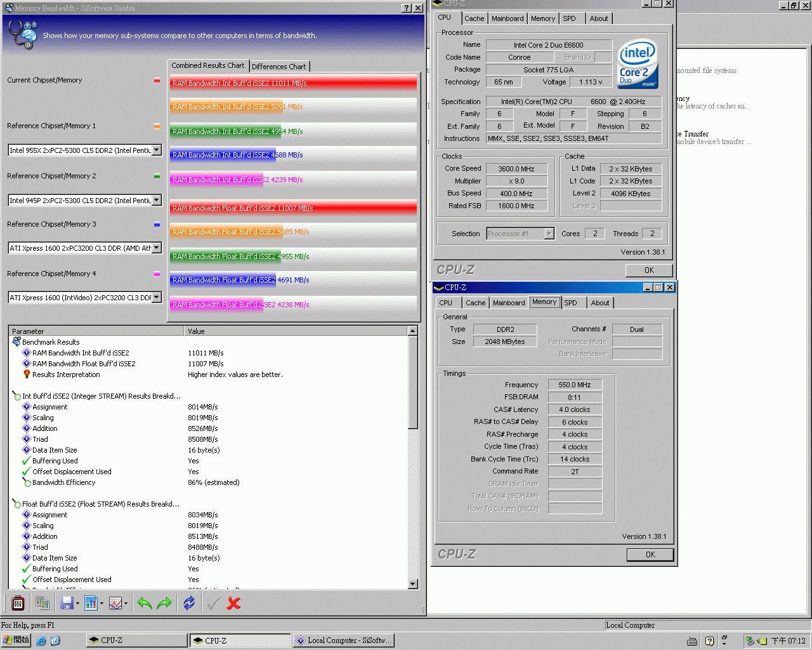Image resolution: width=812 pixels, height=650 pixels.
Task: Switch to the Combined Results Chart tab
Action: click(208, 65)
